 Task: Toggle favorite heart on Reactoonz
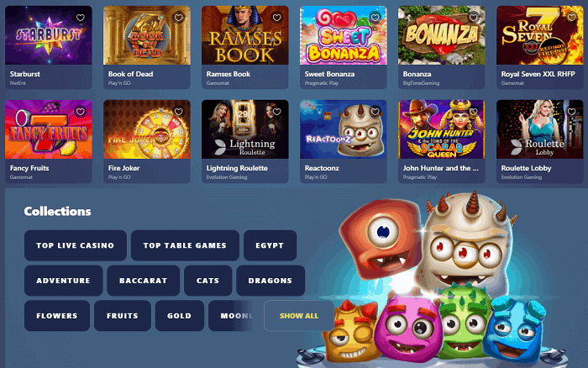[x=375, y=112]
